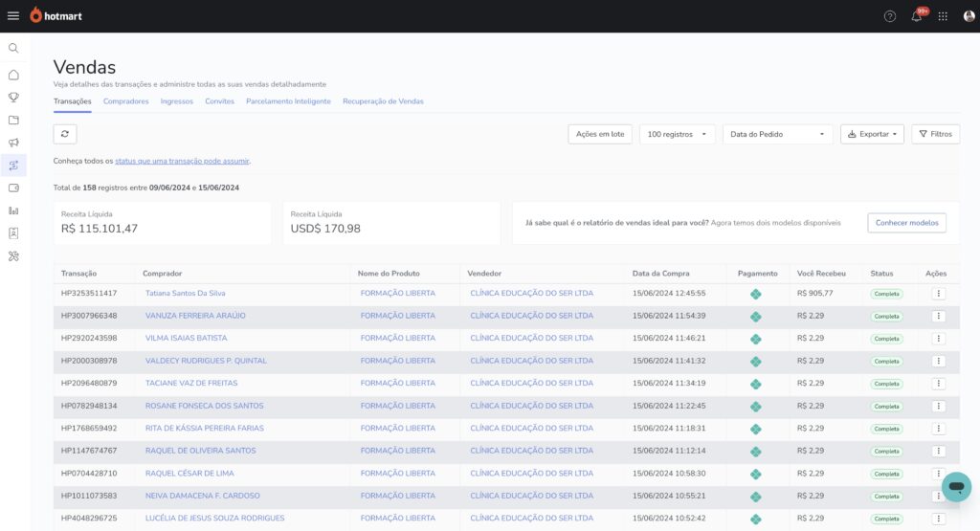Image resolution: width=980 pixels, height=531 pixels.
Task: Select transaction HP4048296725
Action: pos(89,518)
